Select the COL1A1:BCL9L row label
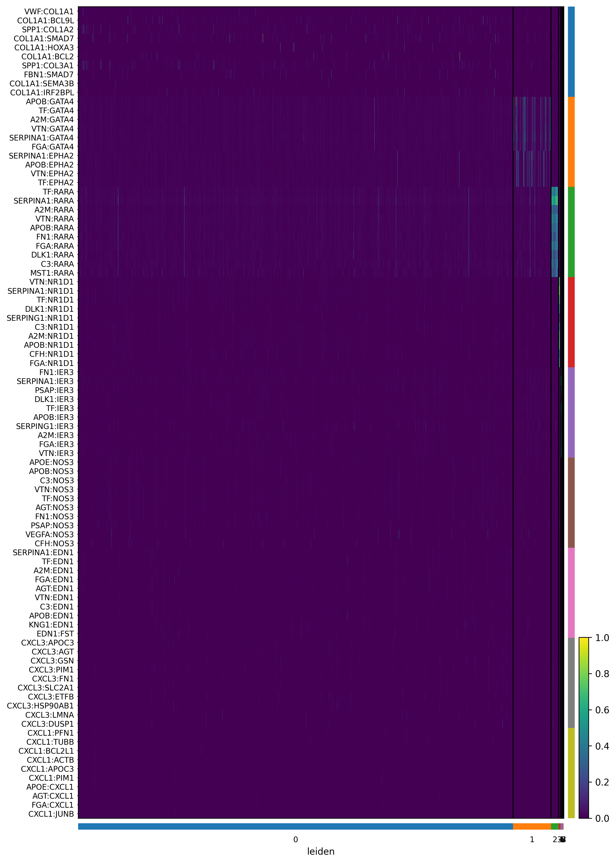The height and width of the screenshot is (863, 616). 45,21
